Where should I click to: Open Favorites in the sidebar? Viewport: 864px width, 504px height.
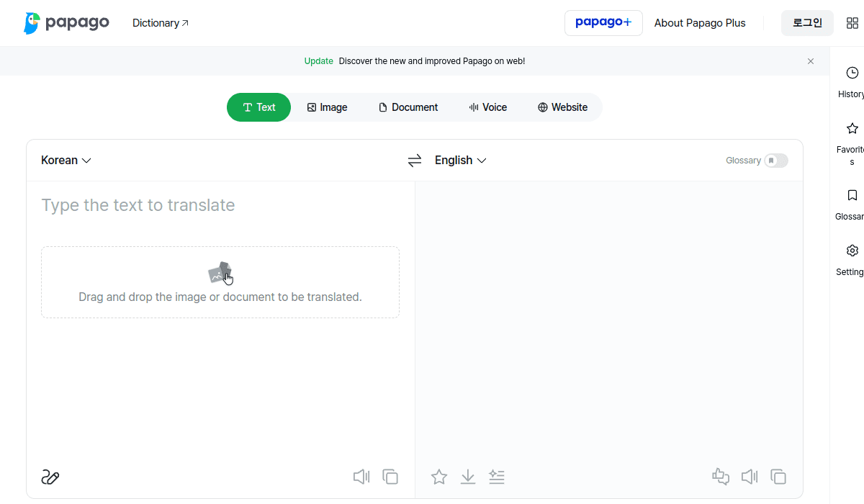point(852,144)
